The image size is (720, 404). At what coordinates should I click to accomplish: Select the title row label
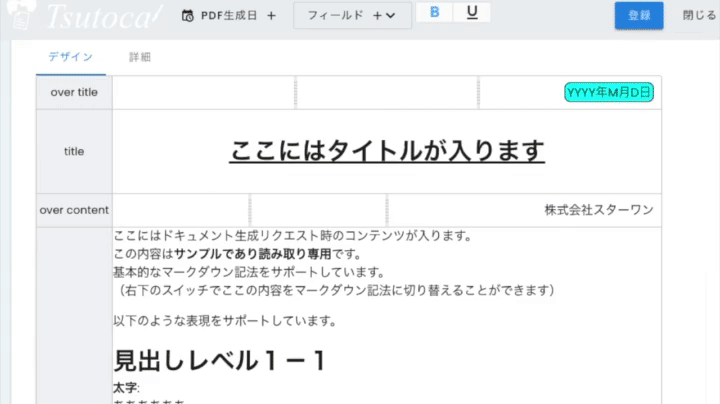click(x=74, y=152)
